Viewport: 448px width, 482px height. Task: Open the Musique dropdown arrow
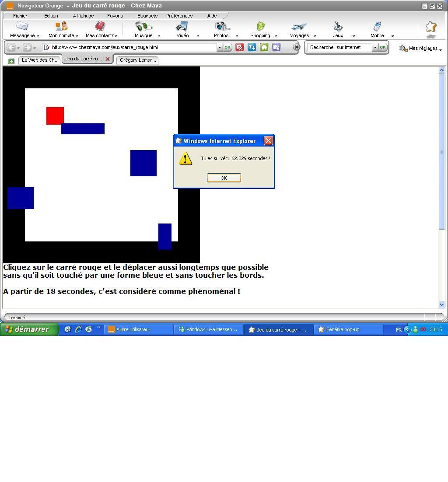coord(159,36)
